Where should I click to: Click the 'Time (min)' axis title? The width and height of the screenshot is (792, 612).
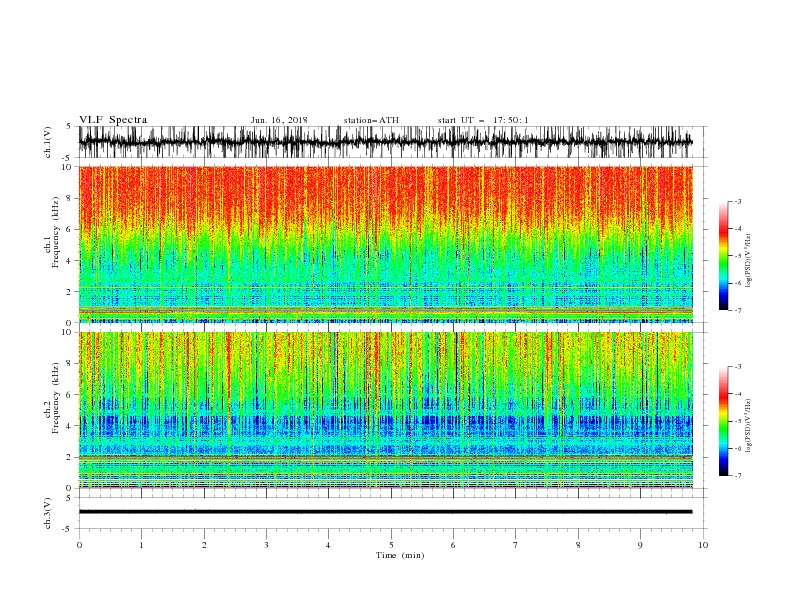point(400,555)
